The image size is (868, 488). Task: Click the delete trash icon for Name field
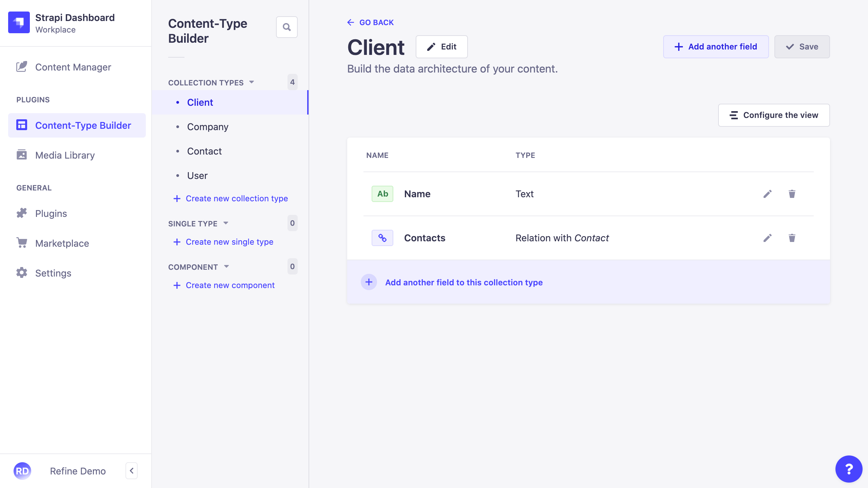point(792,194)
